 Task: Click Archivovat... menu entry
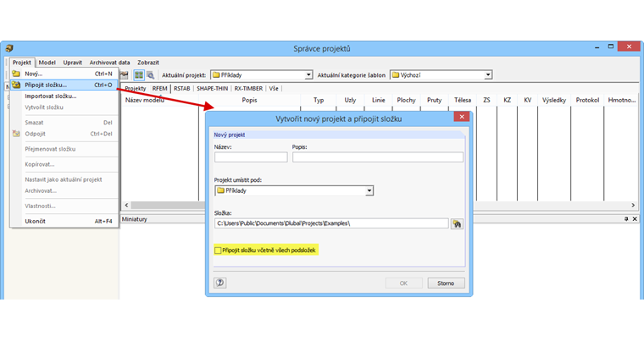tap(64, 191)
